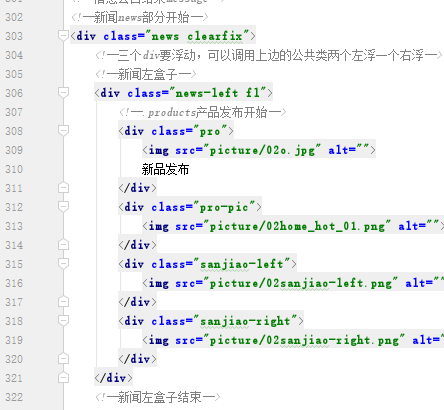Select line number 310 in gutter
444x410 pixels.
point(14,169)
